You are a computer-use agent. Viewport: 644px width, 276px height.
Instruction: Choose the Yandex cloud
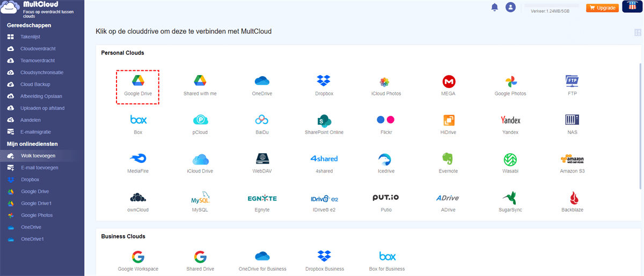(x=510, y=124)
